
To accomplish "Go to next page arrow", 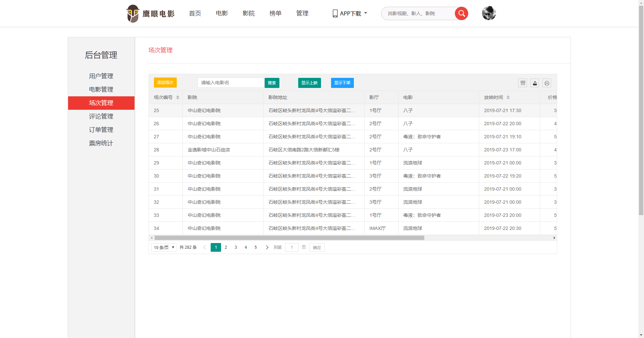I will point(267,247).
